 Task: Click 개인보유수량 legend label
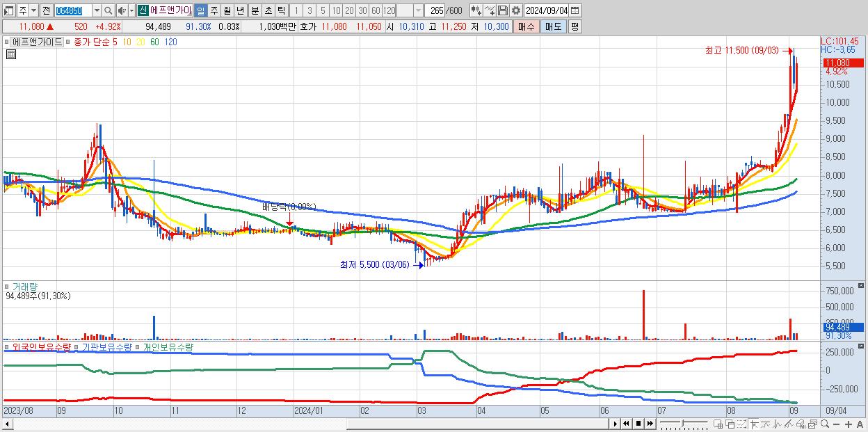tap(168, 346)
